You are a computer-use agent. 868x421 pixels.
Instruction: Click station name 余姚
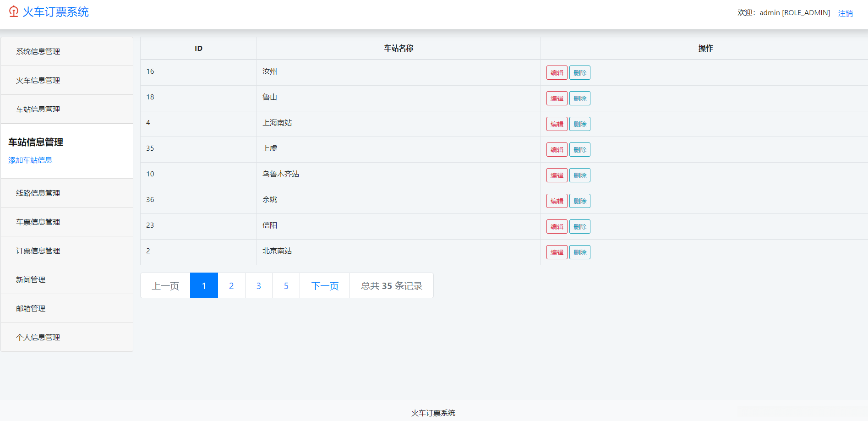click(x=270, y=200)
